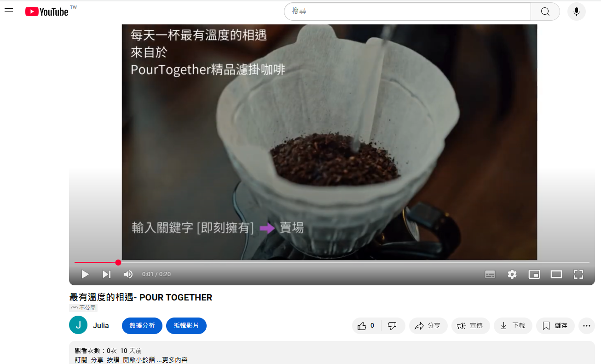Open the more actions three-dot menu
This screenshot has height=364, width=601.
[x=586, y=326]
